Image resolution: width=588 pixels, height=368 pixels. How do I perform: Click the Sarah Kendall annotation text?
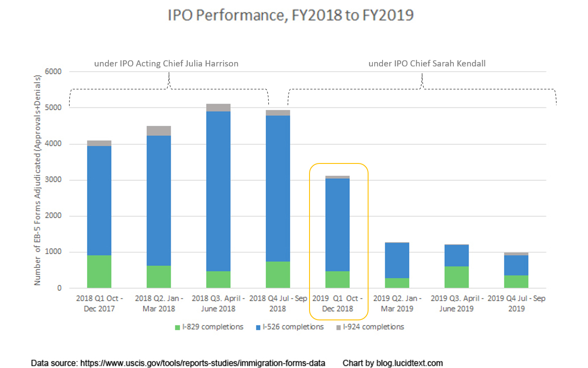427,64
